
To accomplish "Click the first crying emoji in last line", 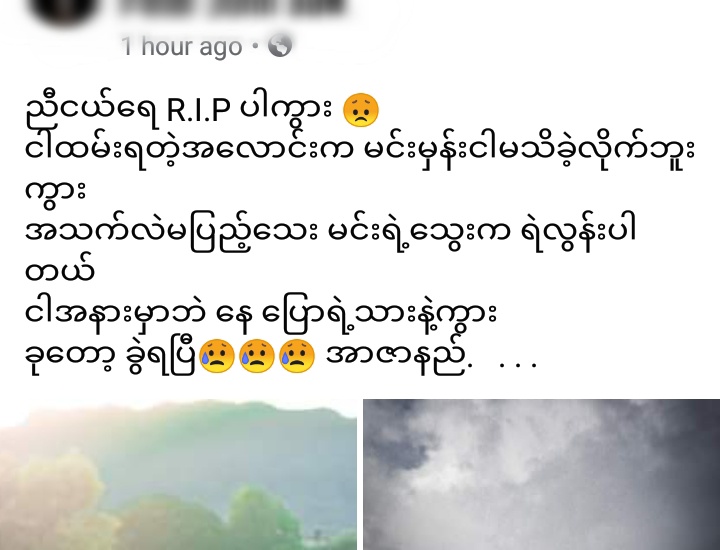I will point(217,356).
